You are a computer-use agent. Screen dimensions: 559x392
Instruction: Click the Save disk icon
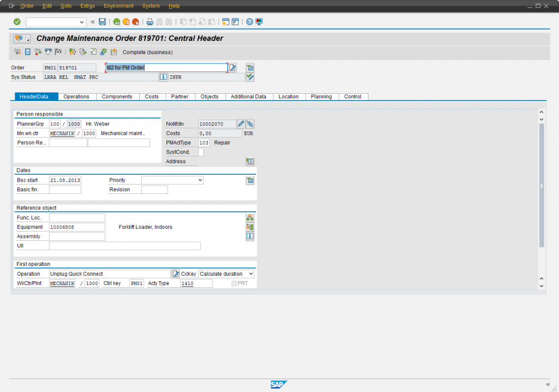coord(102,22)
